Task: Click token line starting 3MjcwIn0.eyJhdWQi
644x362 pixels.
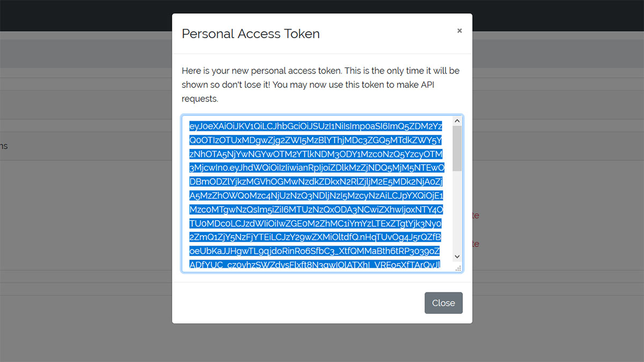Action: coord(317,168)
